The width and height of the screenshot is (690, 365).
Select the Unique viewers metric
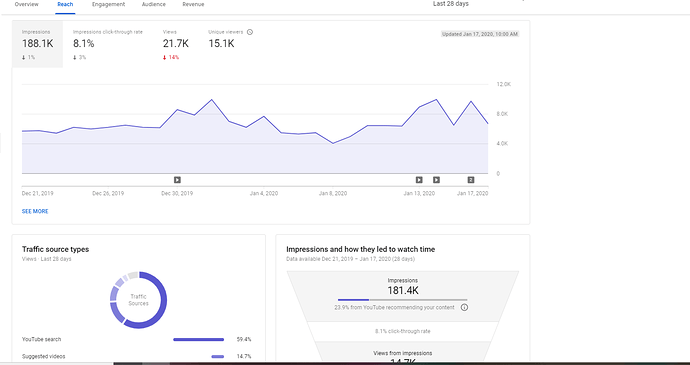coord(231,44)
